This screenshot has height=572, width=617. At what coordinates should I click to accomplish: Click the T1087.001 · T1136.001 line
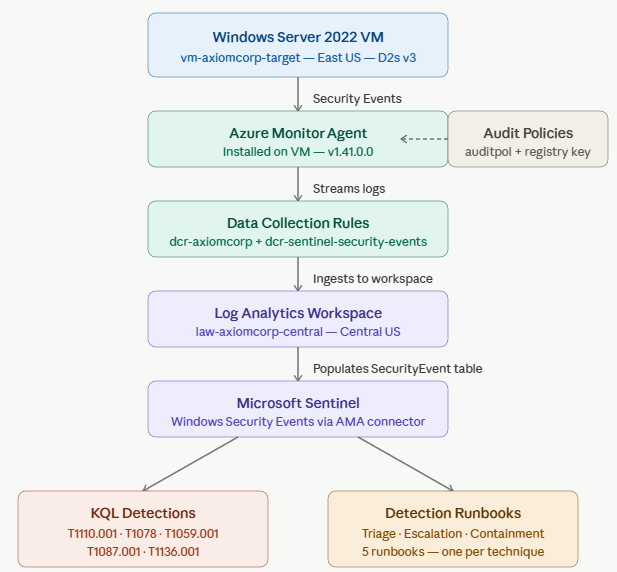143,552
